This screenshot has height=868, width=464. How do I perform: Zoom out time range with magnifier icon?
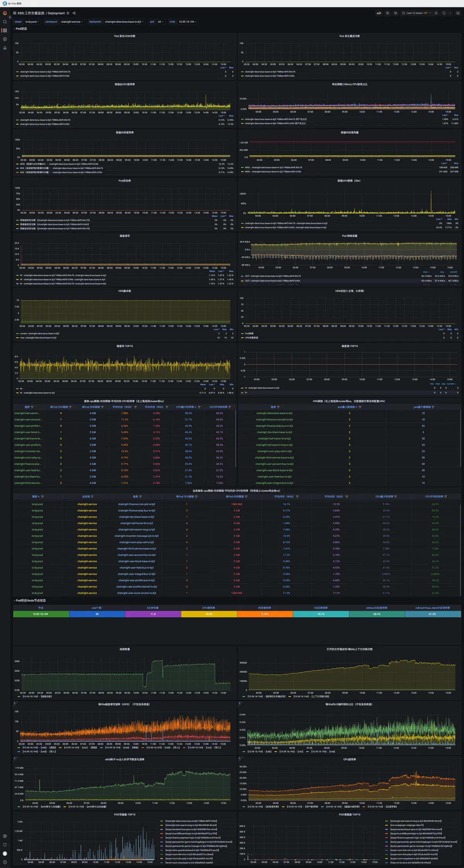click(x=436, y=13)
